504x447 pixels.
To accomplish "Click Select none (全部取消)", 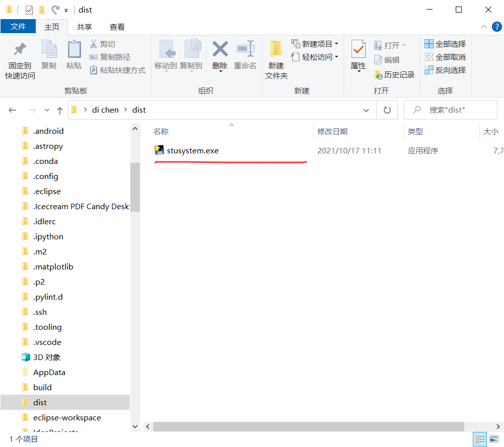I will point(445,57).
